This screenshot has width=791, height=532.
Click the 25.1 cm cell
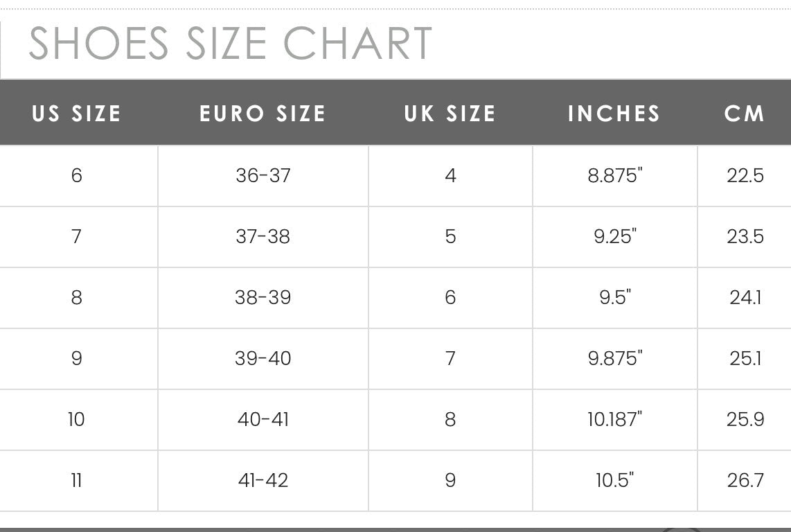[x=745, y=358]
